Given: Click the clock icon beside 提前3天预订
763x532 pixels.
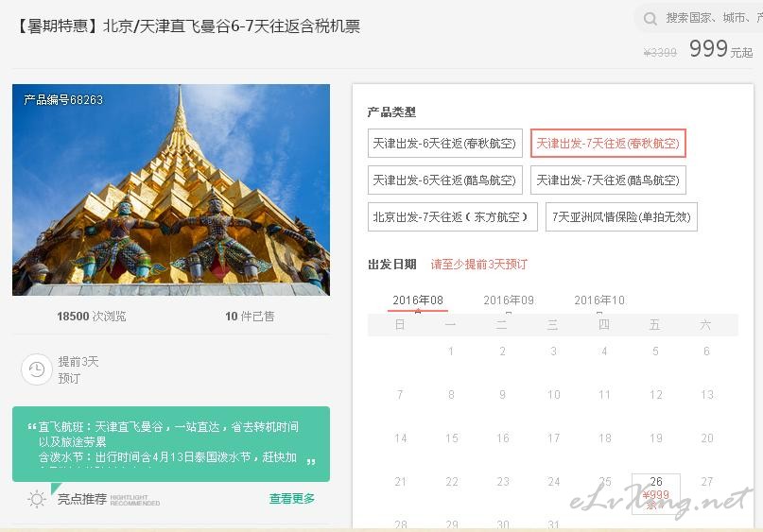Looking at the screenshot, I should coord(36,369).
